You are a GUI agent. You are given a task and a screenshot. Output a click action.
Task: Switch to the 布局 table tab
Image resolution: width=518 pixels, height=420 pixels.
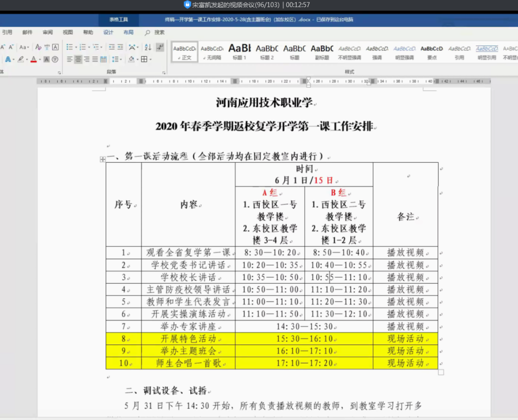tap(129, 32)
